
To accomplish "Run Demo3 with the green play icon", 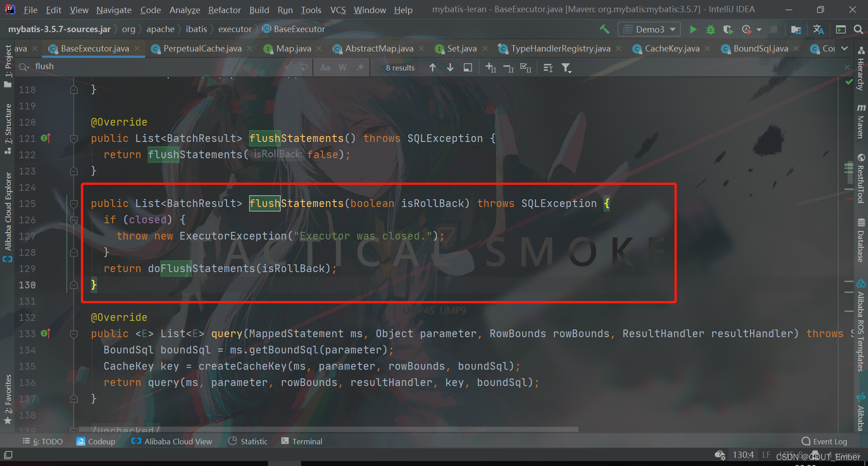I will tap(693, 29).
